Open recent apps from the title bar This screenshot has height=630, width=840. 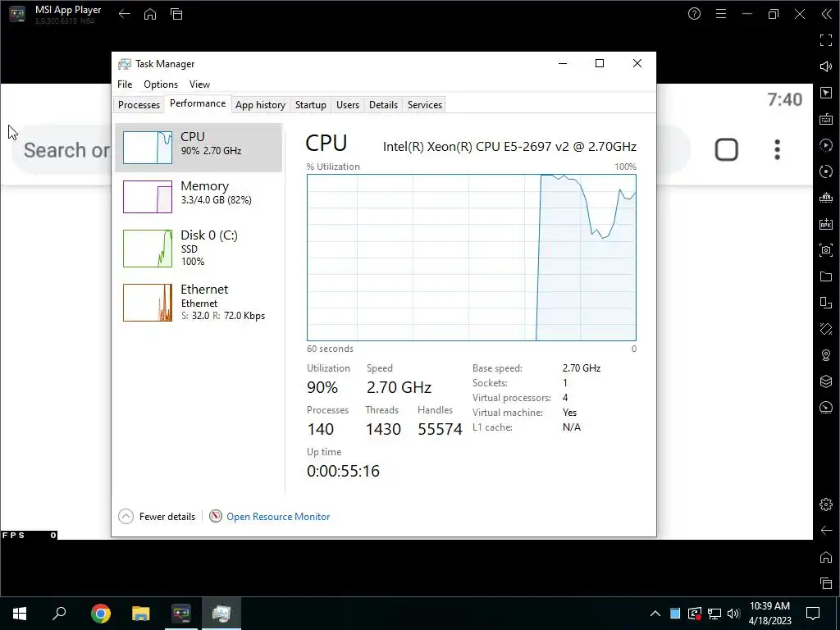(176, 14)
